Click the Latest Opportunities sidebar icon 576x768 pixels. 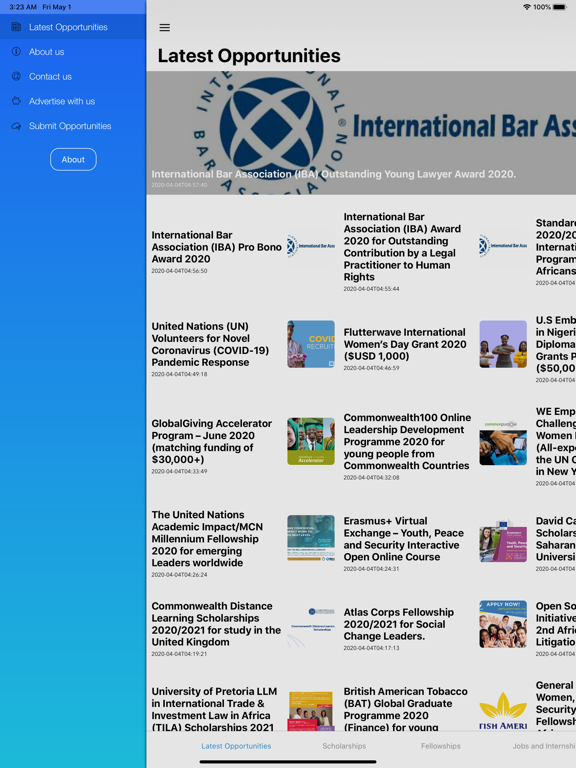16,27
